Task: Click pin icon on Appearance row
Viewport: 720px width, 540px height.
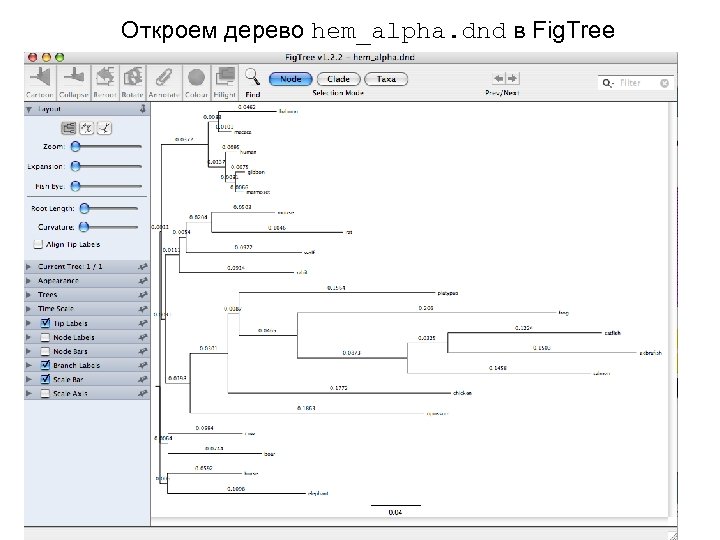Action: tap(143, 281)
